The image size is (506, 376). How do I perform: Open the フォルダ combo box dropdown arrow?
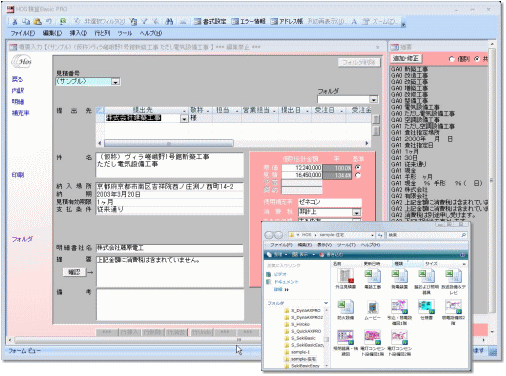[x=374, y=99]
